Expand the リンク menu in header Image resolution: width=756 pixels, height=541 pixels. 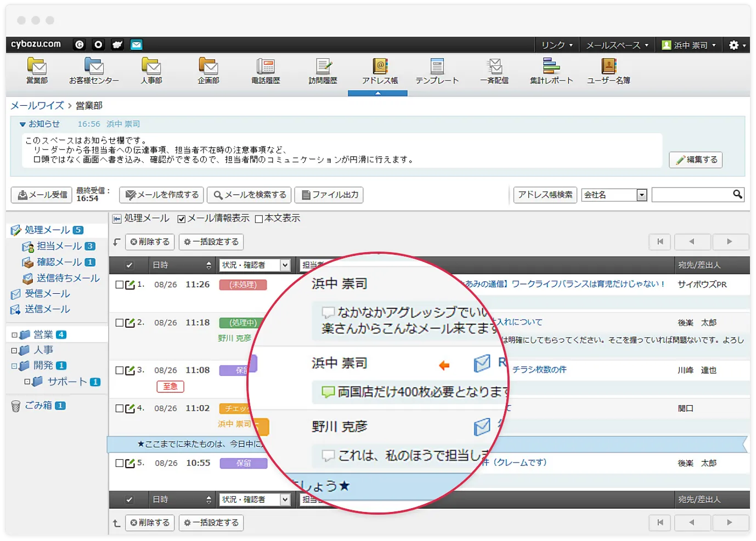557,45
